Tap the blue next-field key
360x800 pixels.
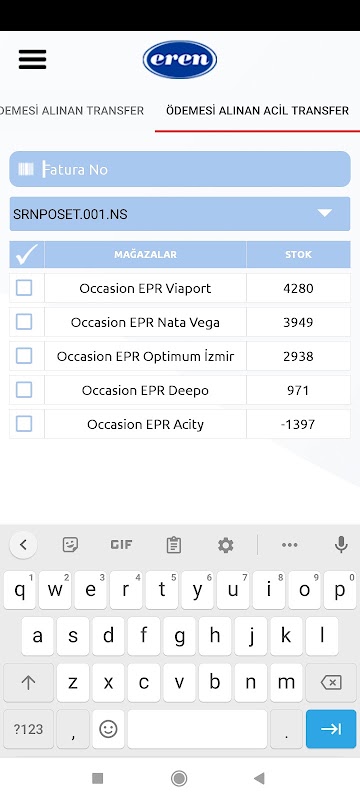pyautogui.click(x=331, y=729)
